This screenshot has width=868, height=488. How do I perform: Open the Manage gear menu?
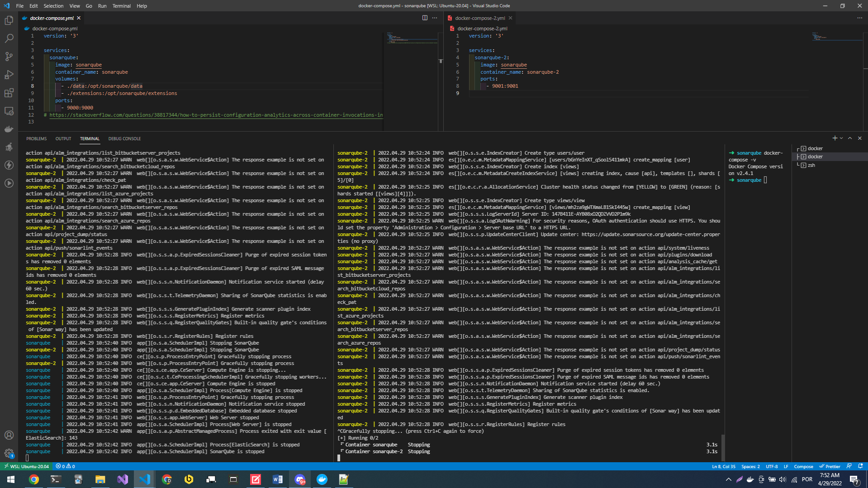coord(9,453)
